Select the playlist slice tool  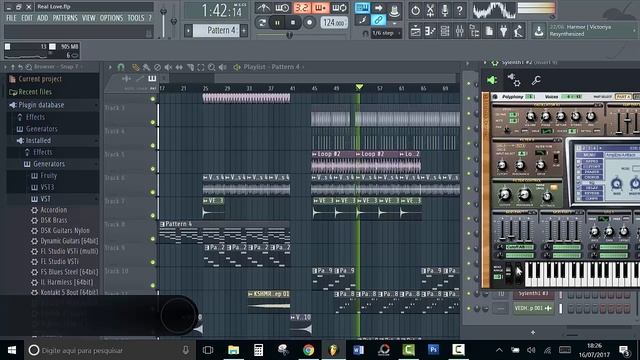click(x=190, y=67)
